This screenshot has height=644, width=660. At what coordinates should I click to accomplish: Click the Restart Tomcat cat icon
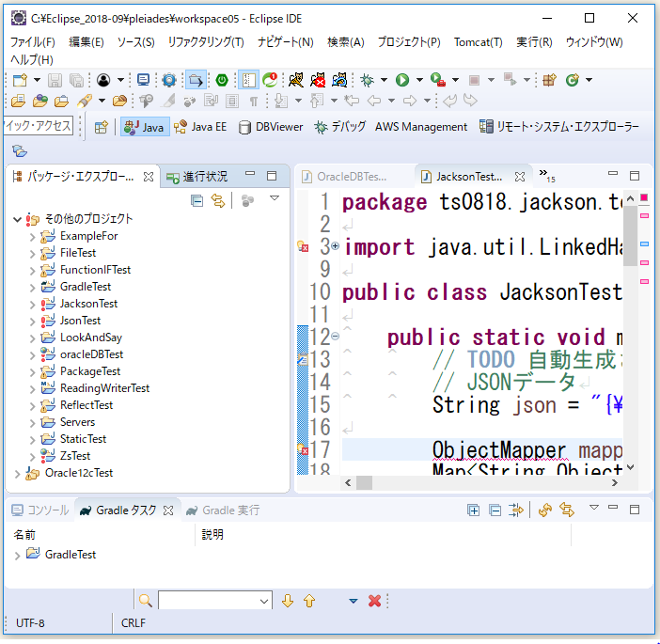point(339,80)
